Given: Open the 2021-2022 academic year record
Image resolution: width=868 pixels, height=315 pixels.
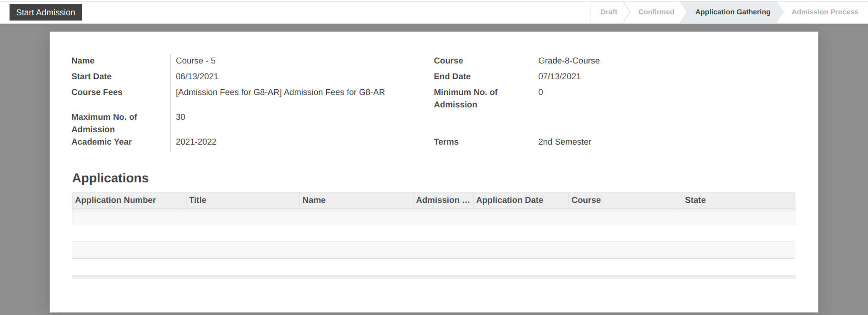Looking at the screenshot, I should click(x=196, y=142).
